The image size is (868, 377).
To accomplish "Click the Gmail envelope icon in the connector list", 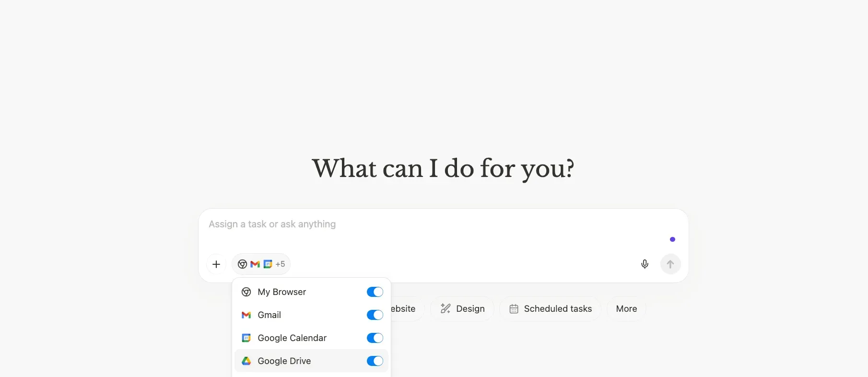I will coord(246,315).
